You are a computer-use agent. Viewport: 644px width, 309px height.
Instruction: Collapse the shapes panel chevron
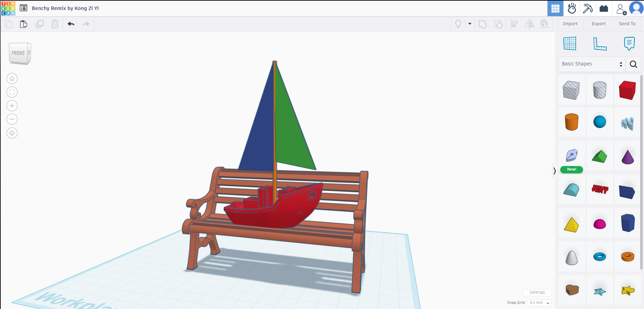click(x=554, y=171)
